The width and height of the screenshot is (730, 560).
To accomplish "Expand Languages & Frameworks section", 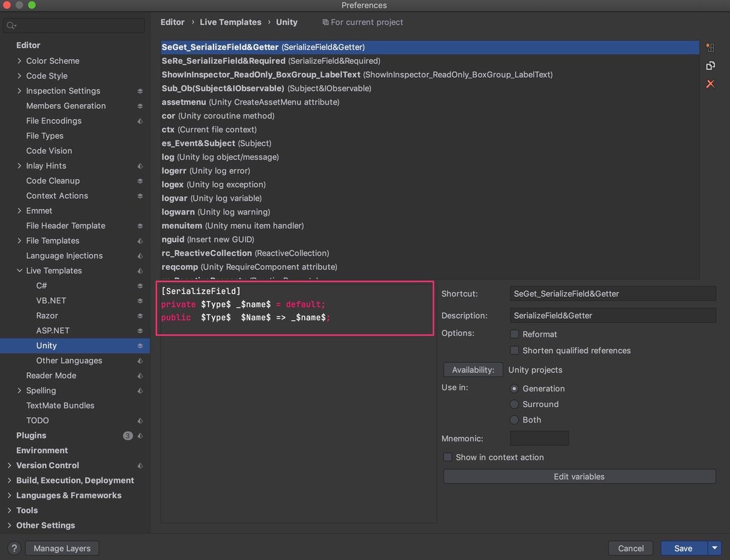I will (x=9, y=496).
